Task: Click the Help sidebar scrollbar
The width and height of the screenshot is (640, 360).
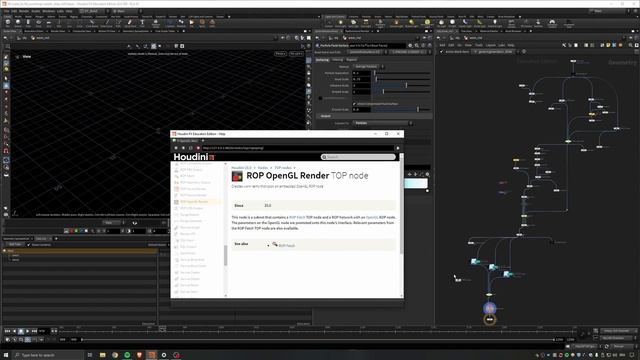Action: point(225,256)
